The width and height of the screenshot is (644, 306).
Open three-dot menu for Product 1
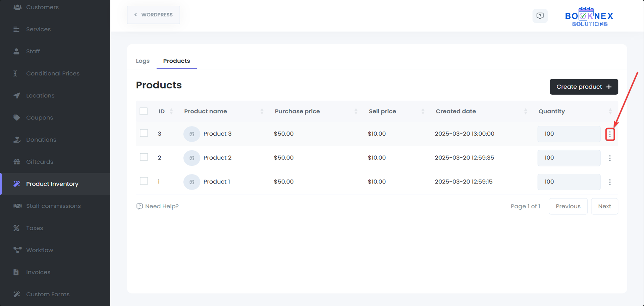(610, 182)
